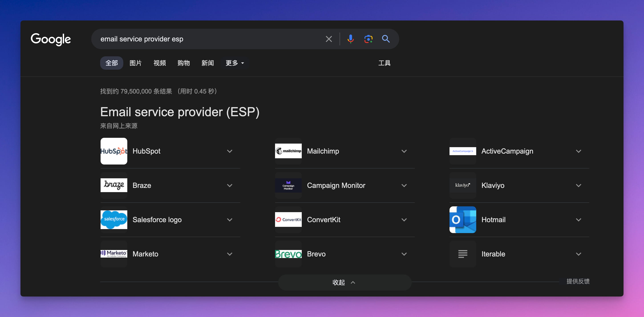Viewport: 644px width, 317px height.
Task: Click the magnifying glass search icon
Action: pos(386,39)
